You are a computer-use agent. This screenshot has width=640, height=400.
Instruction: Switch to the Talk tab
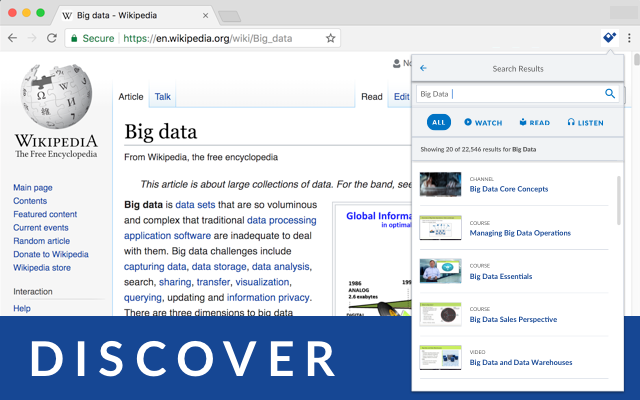(x=162, y=97)
